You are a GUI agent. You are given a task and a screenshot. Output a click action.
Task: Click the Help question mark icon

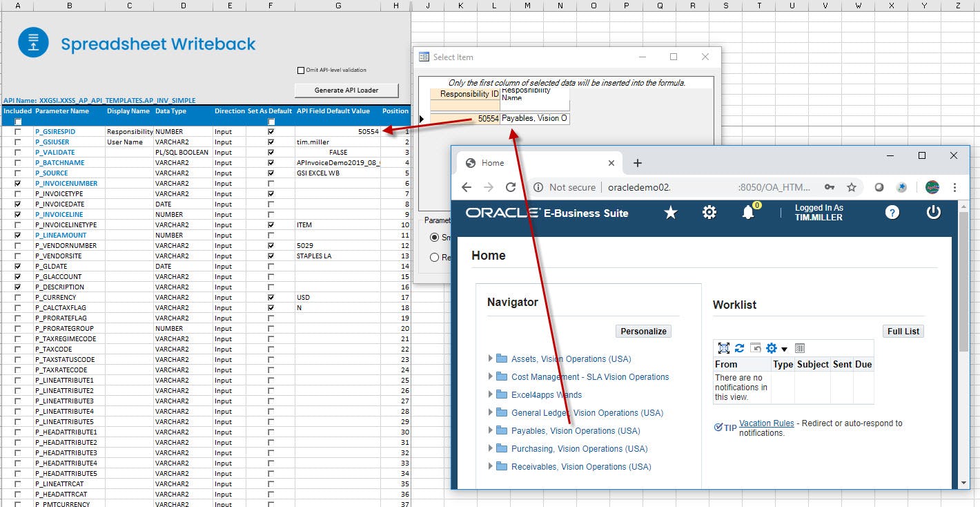[892, 213]
